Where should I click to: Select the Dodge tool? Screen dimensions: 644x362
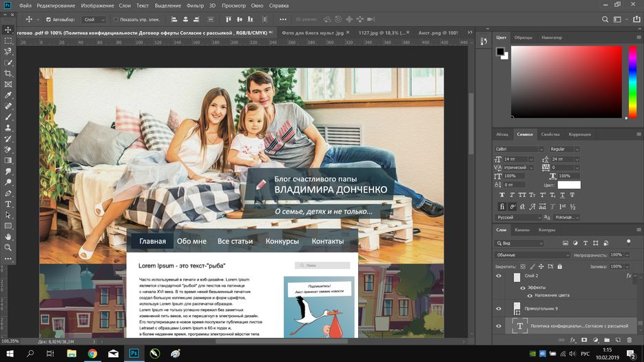click(8, 182)
